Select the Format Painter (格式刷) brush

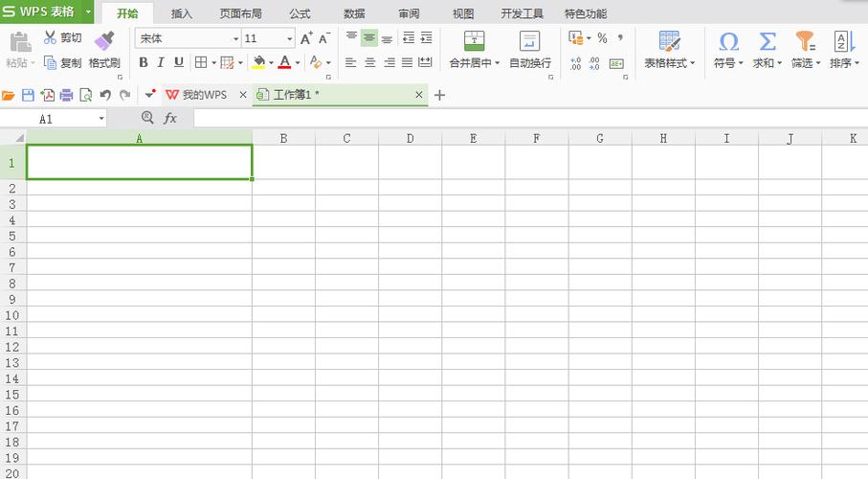coord(104,41)
